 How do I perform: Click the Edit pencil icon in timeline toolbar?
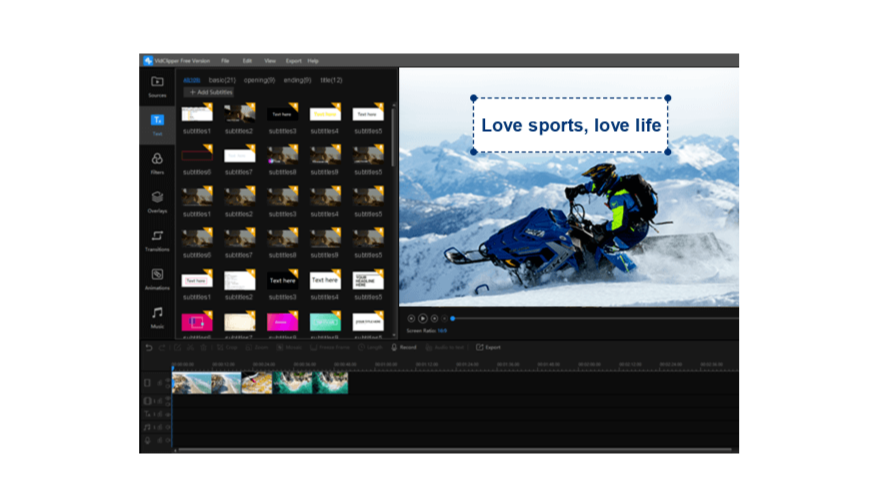(177, 347)
